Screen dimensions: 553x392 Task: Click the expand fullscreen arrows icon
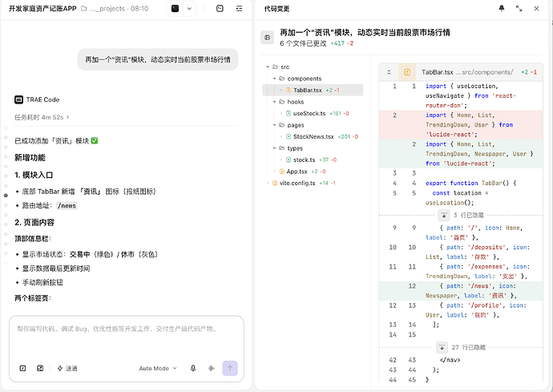519,9
